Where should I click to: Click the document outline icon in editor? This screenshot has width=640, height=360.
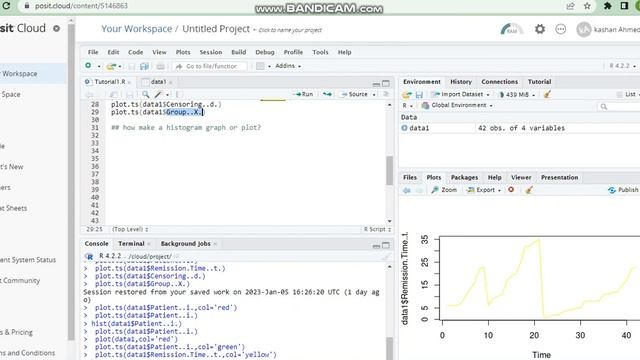[386, 94]
